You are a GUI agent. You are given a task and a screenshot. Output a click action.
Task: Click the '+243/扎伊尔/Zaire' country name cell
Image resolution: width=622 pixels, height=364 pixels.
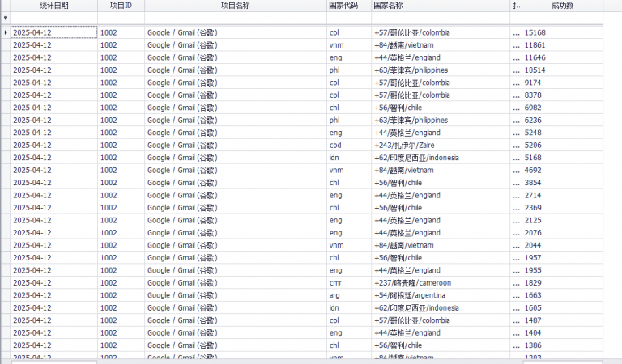pos(441,145)
